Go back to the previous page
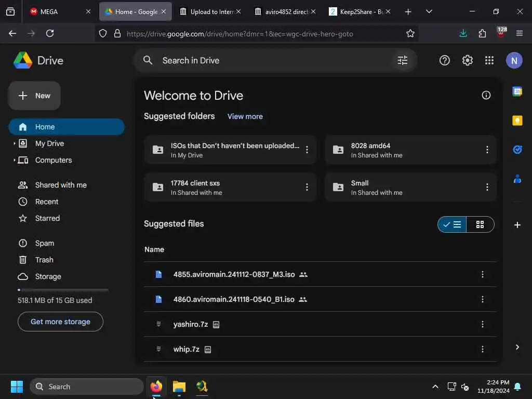Image resolution: width=532 pixels, height=399 pixels. coord(12,33)
